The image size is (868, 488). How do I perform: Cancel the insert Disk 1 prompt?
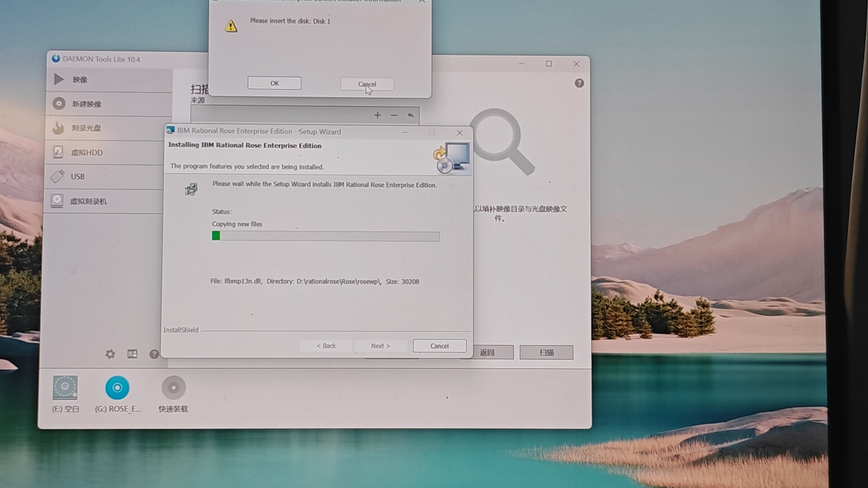pyautogui.click(x=367, y=84)
